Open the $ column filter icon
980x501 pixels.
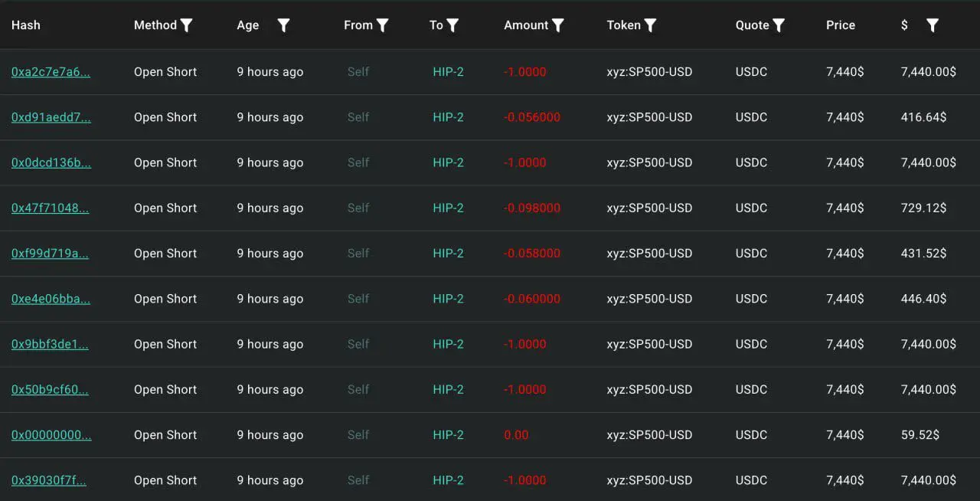tap(932, 25)
